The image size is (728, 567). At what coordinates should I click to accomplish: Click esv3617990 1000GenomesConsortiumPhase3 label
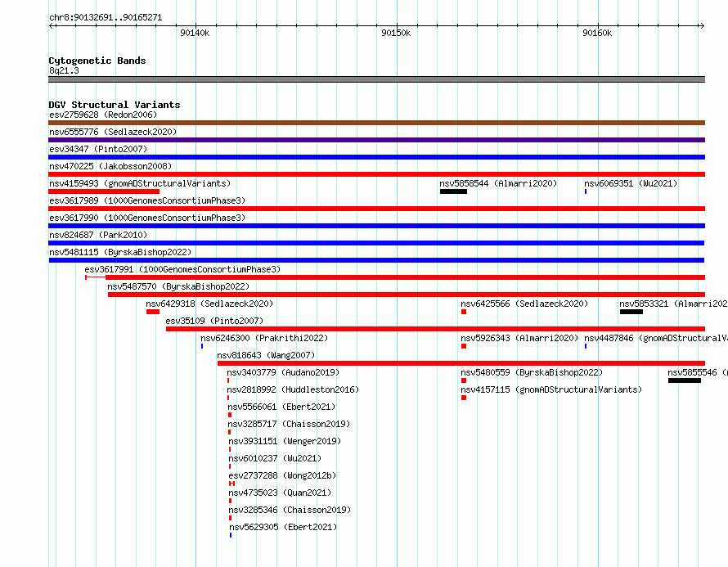point(147,218)
